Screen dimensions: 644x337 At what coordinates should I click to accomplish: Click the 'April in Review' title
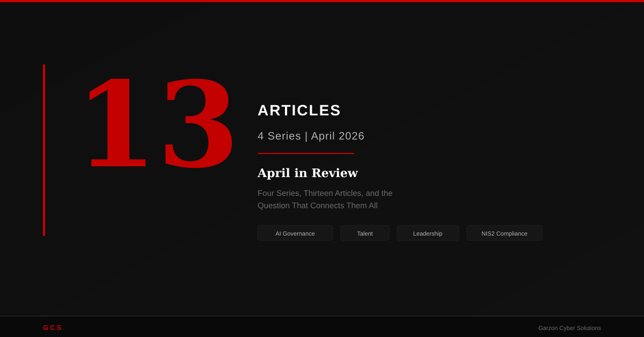pyautogui.click(x=308, y=173)
